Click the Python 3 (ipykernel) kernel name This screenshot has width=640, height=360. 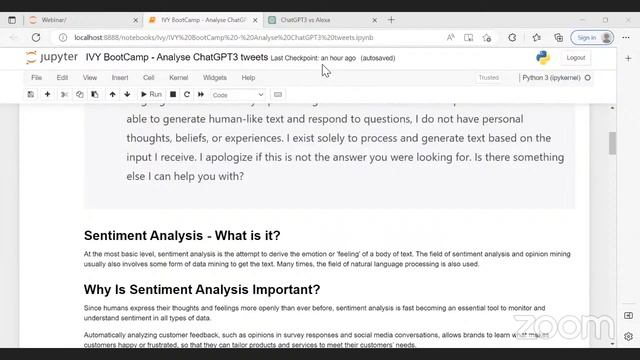[551, 78]
